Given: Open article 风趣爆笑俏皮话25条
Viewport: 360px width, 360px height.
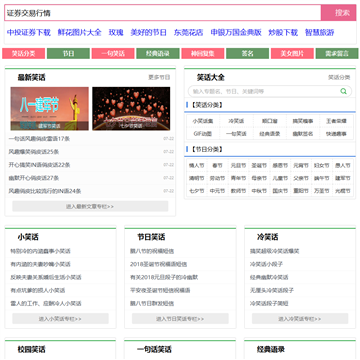Looking at the screenshot, I should coord(34,152).
